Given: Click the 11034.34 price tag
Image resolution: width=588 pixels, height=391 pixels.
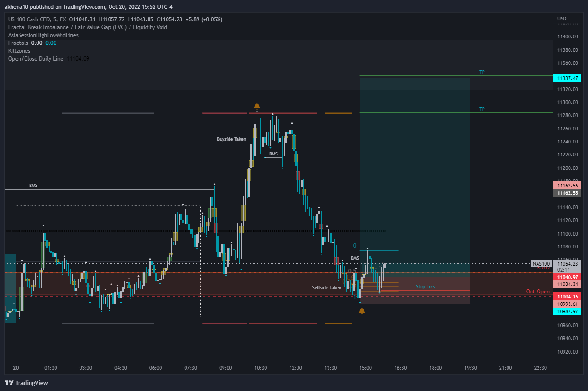Looking at the screenshot, I should pyautogui.click(x=567, y=284).
